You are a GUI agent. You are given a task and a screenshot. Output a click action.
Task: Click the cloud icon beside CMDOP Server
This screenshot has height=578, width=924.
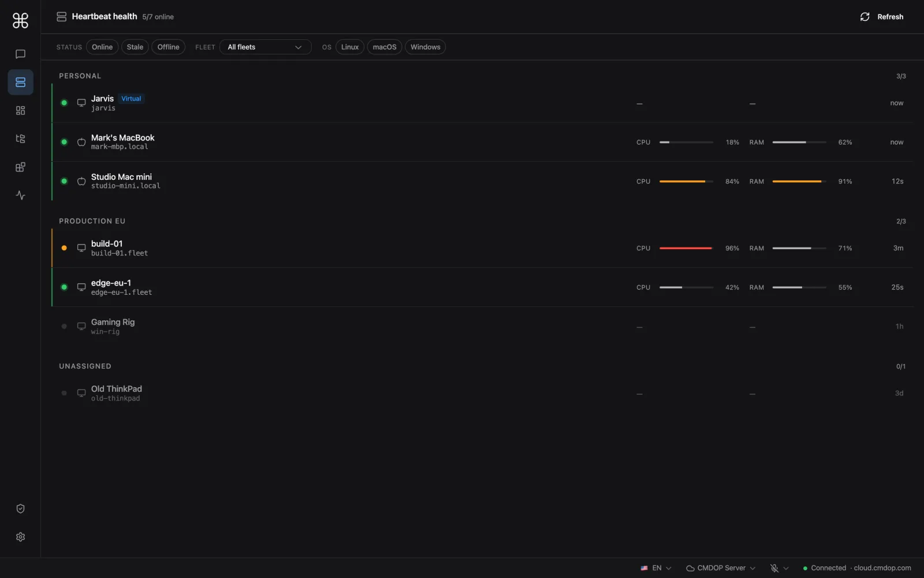point(690,568)
